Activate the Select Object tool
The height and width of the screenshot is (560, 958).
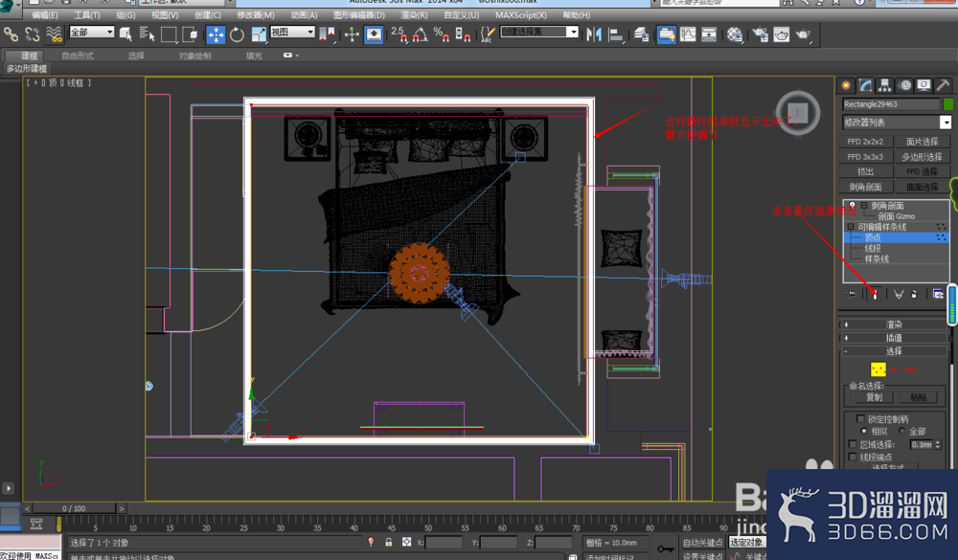pyautogui.click(x=125, y=34)
